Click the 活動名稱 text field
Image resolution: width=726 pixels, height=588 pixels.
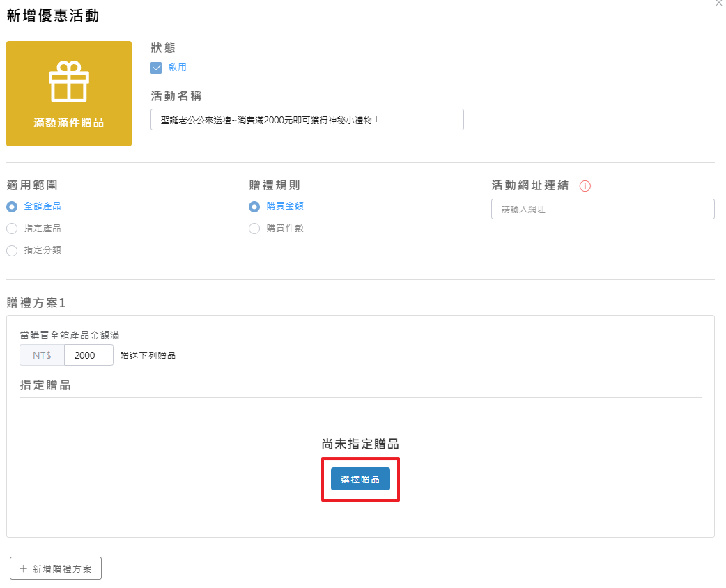click(307, 119)
